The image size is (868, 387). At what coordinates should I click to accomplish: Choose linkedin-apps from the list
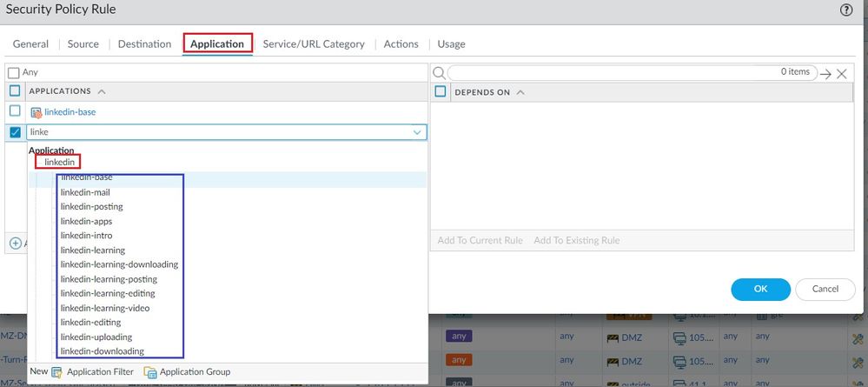[86, 221]
